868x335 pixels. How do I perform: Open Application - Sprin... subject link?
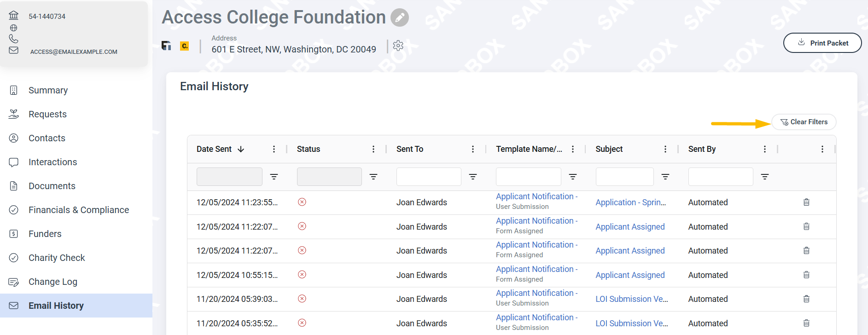[x=630, y=202]
